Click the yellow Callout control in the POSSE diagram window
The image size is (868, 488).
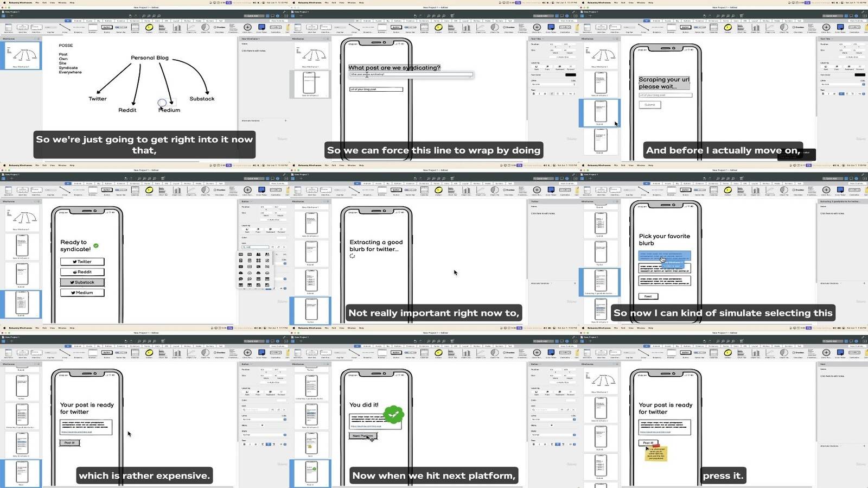(x=149, y=28)
